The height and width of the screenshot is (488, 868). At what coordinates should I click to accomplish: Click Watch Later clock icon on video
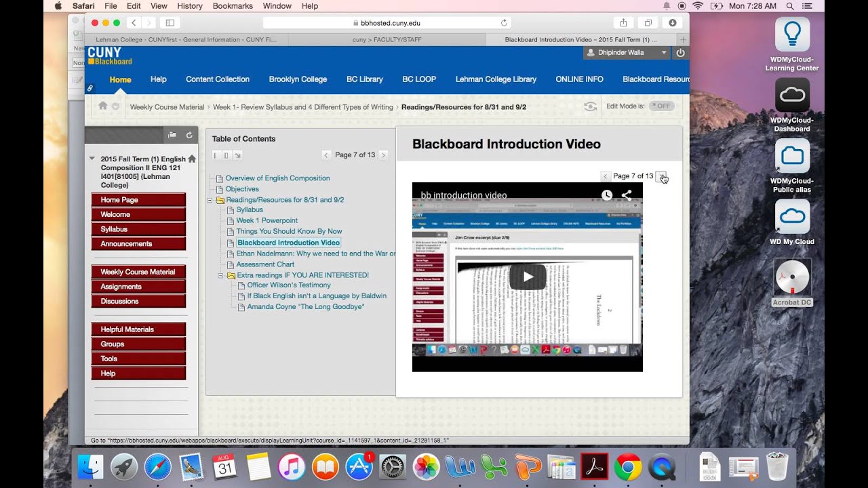607,195
